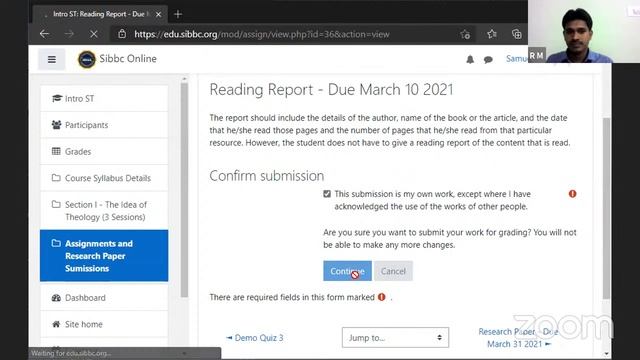Click the required-field icon beside the checkbox
The width and height of the screenshot is (640, 360).
pos(573,194)
